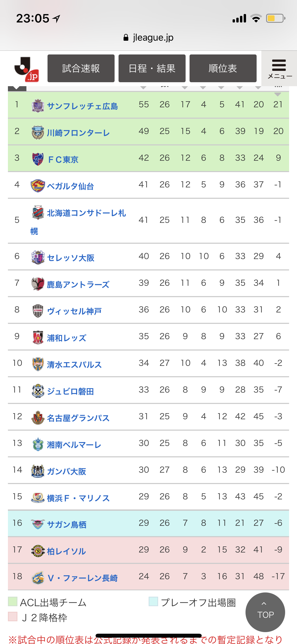Screen dimensions: 297x644
Task: Tap the TOP scroll-to-top button
Action: point(265,612)
